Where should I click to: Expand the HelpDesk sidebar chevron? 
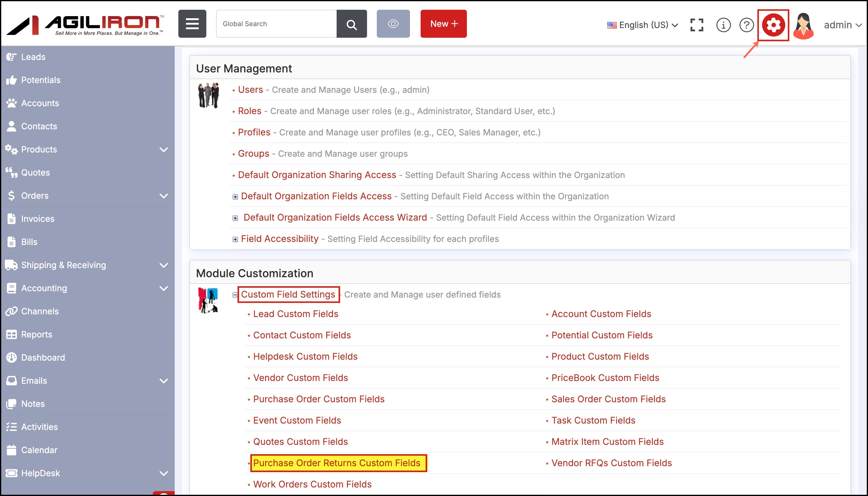click(164, 473)
